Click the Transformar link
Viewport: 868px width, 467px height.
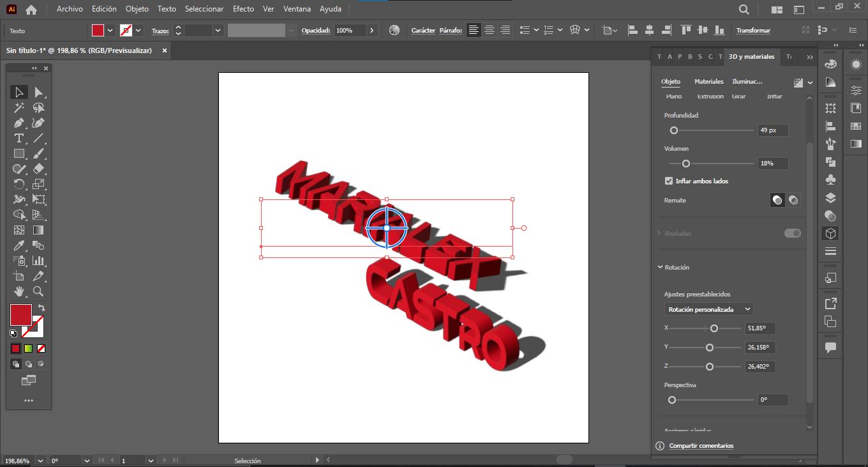point(753,31)
